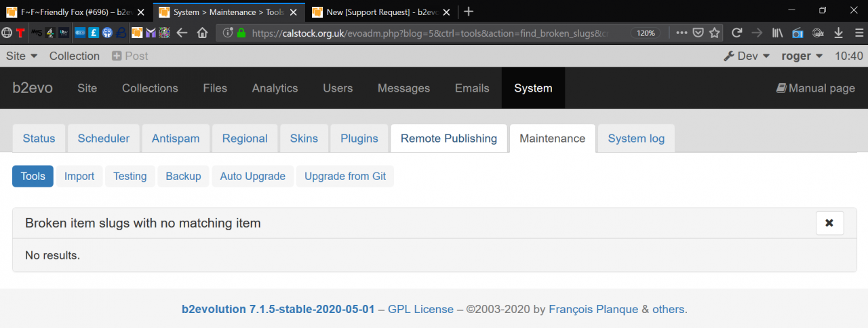This screenshot has height=328, width=868.
Task: Open the page actions three-dot menu
Action: pos(682,33)
